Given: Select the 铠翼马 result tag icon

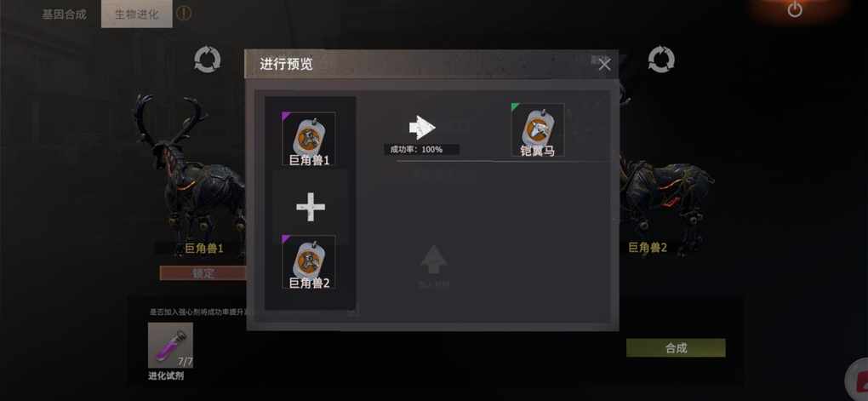Looking at the screenshot, I should coord(538,129).
